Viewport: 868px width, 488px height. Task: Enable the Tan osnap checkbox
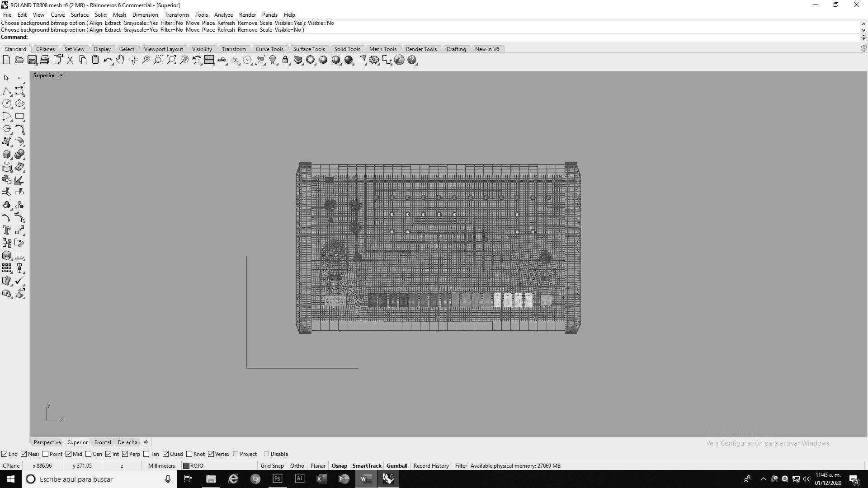[x=146, y=454]
